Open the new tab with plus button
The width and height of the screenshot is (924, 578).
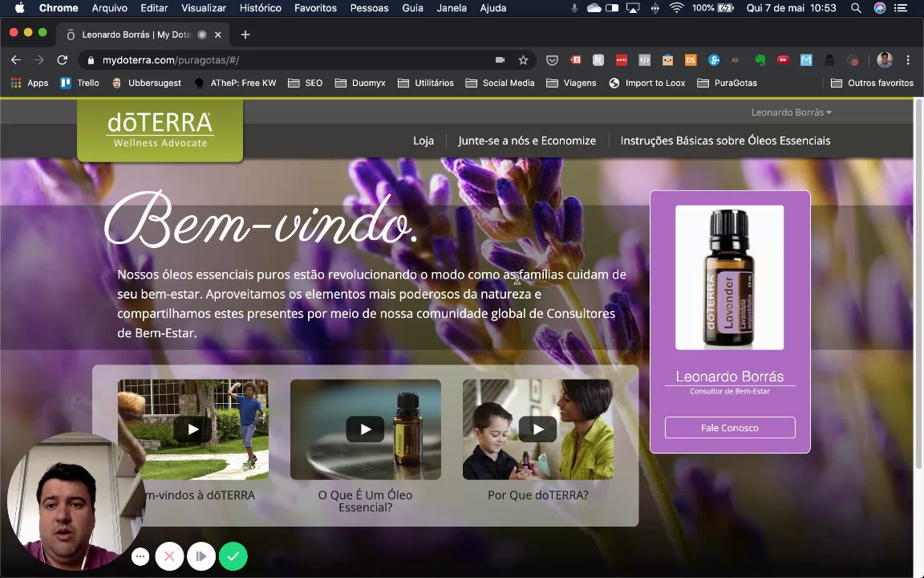pyautogui.click(x=245, y=35)
